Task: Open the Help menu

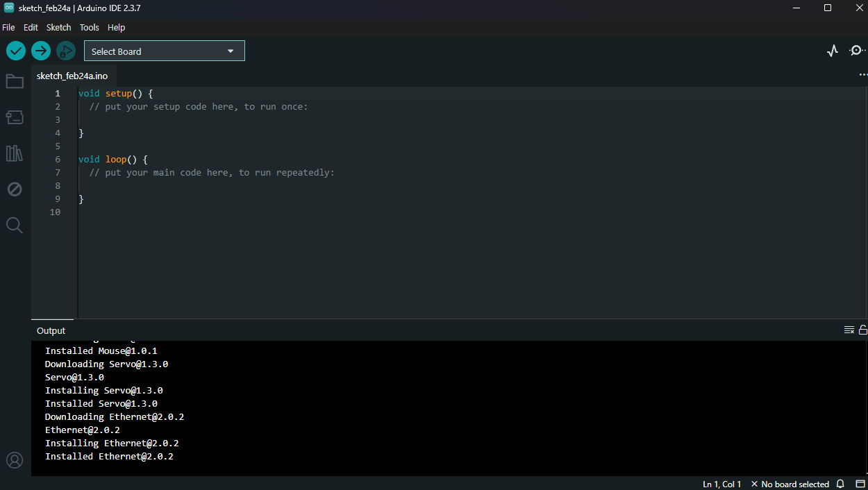Action: point(117,27)
